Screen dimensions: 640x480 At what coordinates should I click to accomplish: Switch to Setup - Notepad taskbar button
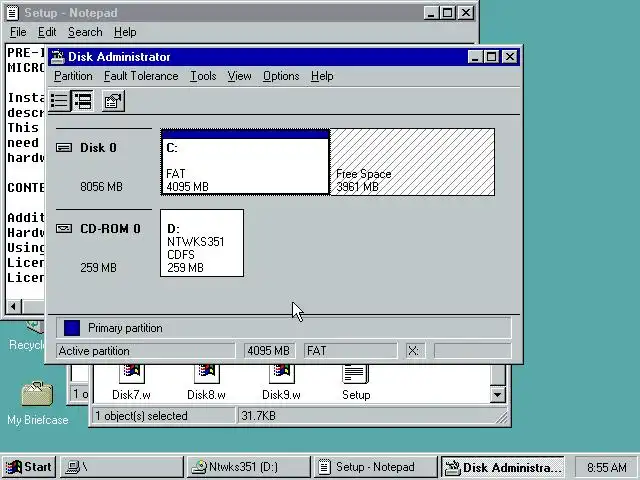click(x=376, y=467)
